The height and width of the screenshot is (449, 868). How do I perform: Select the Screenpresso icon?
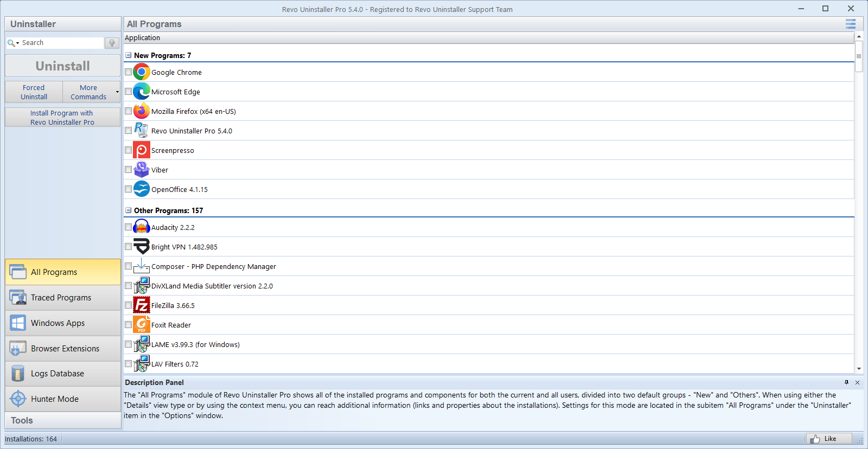[141, 150]
